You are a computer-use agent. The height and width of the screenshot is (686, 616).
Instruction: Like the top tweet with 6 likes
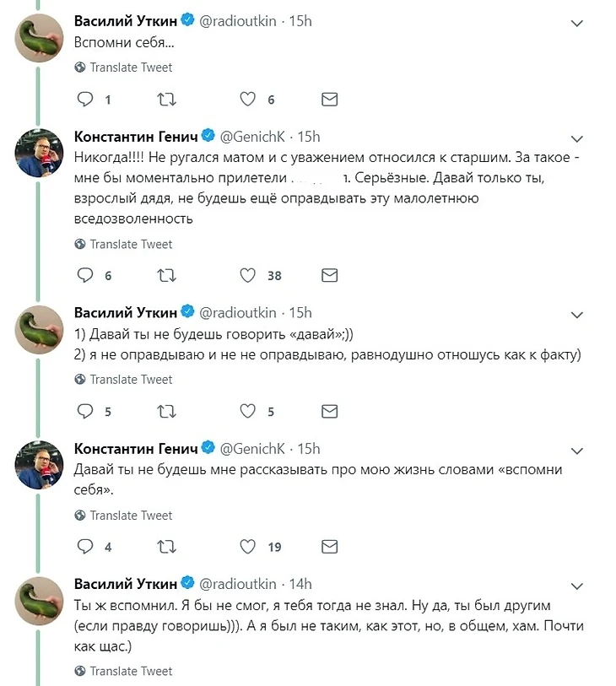247,100
